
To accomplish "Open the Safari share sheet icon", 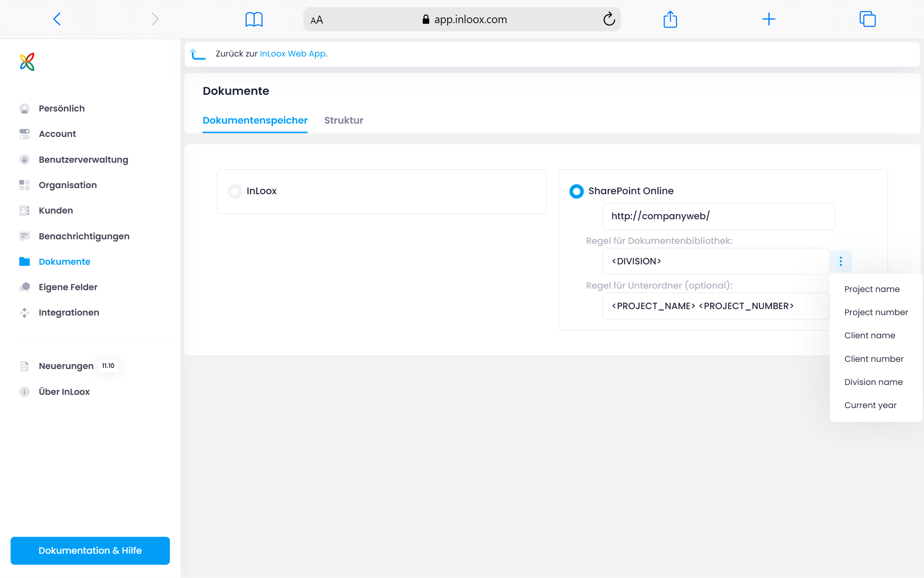I will click(670, 19).
